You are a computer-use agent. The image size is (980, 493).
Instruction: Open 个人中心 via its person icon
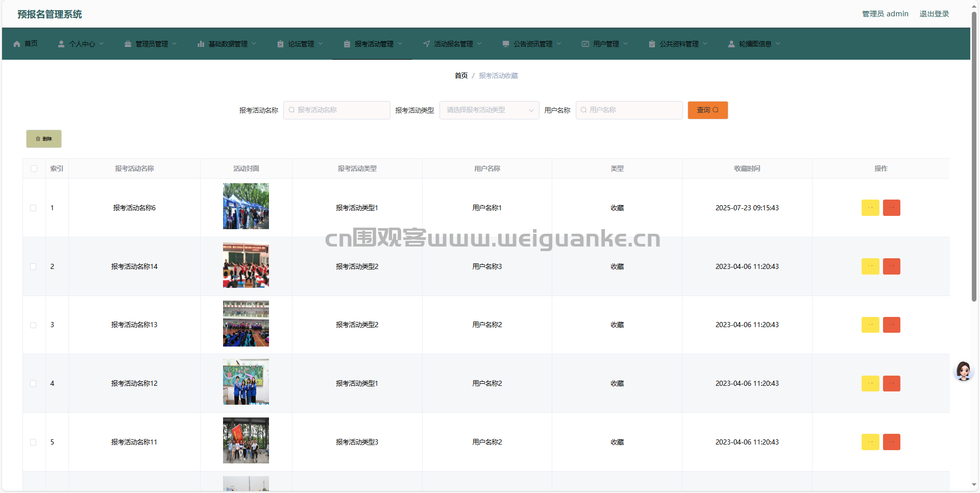click(x=61, y=44)
